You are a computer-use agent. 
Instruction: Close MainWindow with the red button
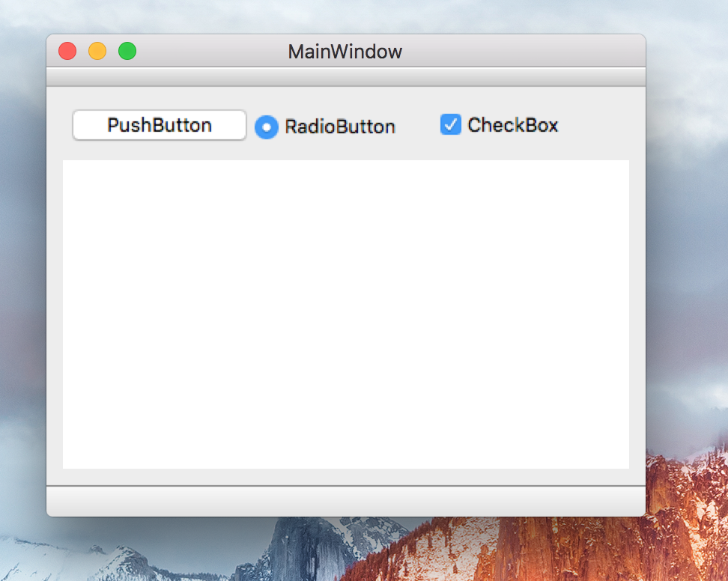(67, 51)
